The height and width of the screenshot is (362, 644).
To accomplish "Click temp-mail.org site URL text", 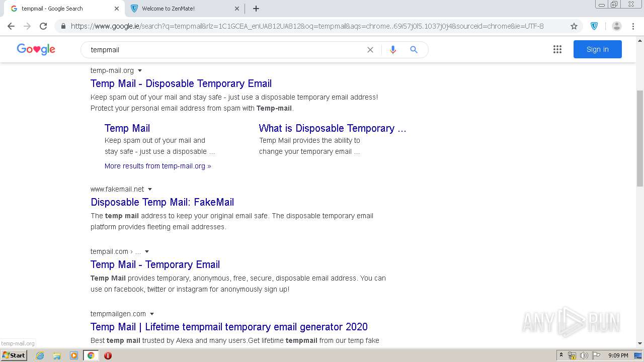I will tap(112, 70).
